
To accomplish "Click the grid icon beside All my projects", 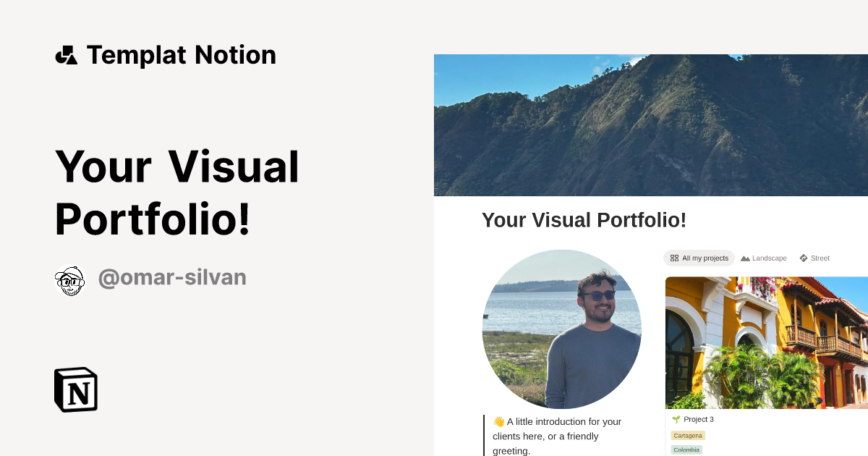I will 674,258.
